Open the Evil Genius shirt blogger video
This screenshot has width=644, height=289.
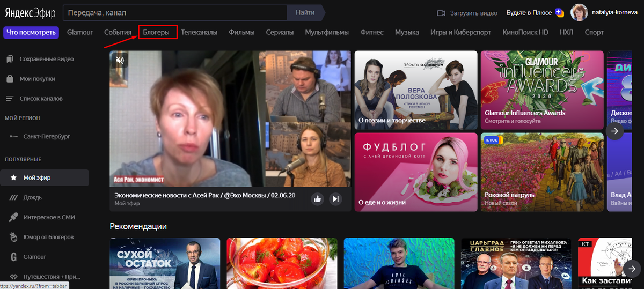399,263
